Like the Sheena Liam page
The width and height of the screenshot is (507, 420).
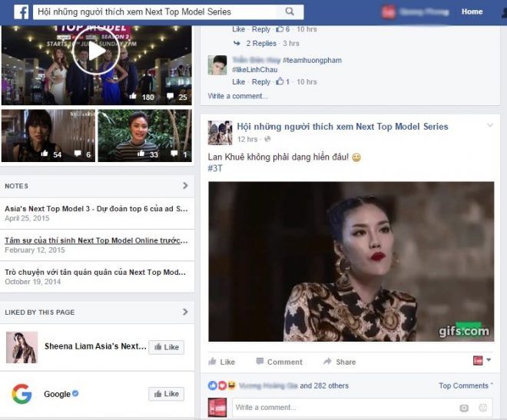166,347
